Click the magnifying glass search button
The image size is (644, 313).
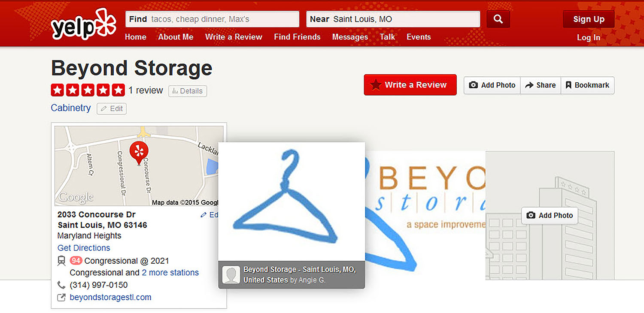click(498, 19)
